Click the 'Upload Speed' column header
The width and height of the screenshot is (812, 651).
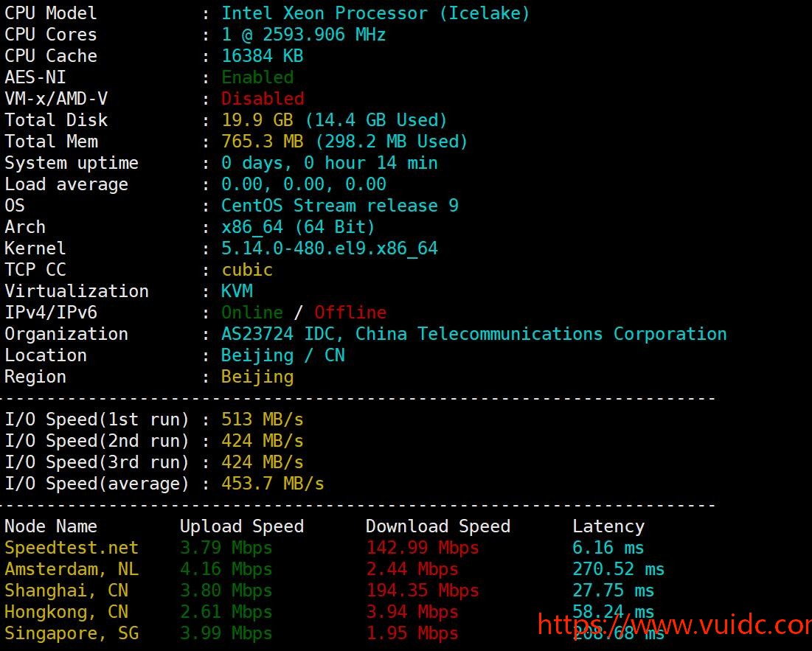click(x=242, y=526)
